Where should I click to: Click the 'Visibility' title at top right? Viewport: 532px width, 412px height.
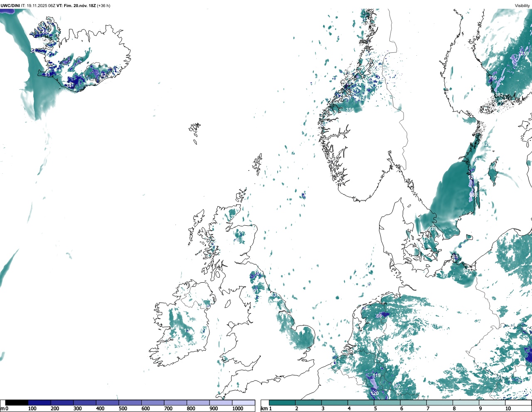(522, 5)
